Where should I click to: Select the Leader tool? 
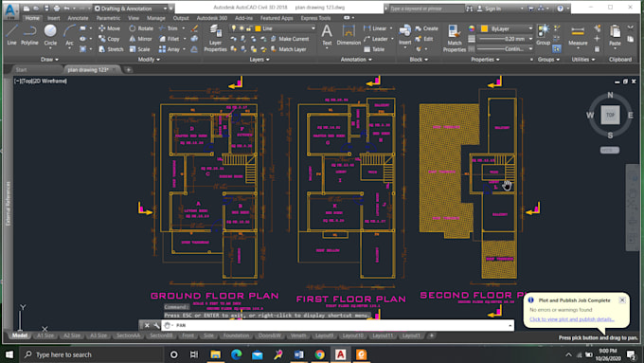coord(375,39)
